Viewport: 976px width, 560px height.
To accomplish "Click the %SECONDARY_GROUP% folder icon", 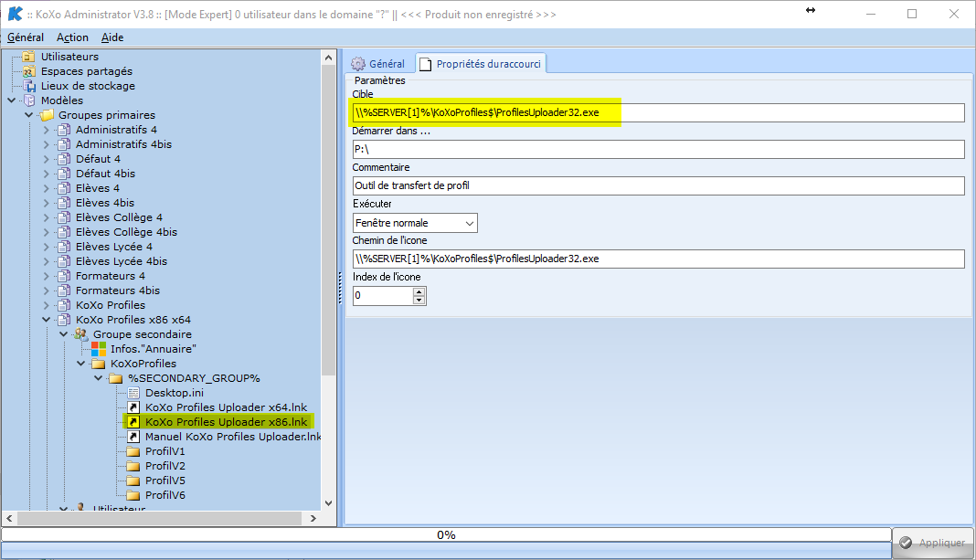I will point(116,378).
